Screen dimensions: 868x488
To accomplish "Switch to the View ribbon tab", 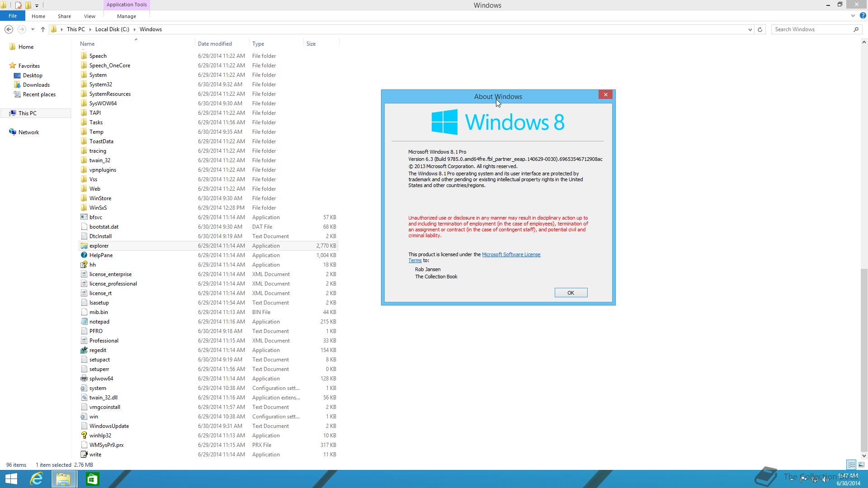I will pyautogui.click(x=90, y=16).
